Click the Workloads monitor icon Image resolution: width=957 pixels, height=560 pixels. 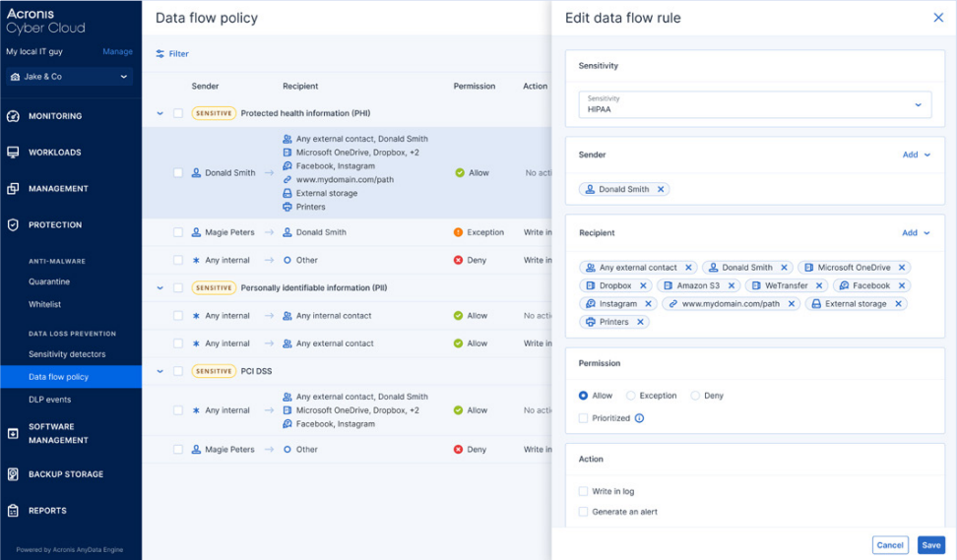tap(13, 153)
